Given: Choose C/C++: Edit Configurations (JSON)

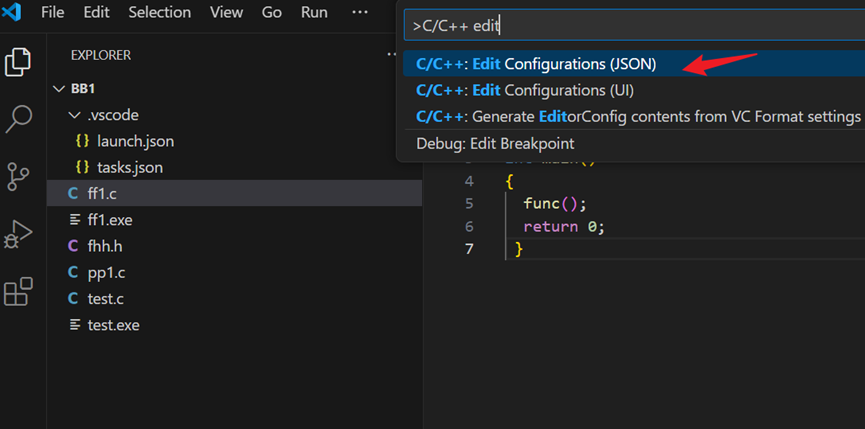Looking at the screenshot, I should [634, 64].
